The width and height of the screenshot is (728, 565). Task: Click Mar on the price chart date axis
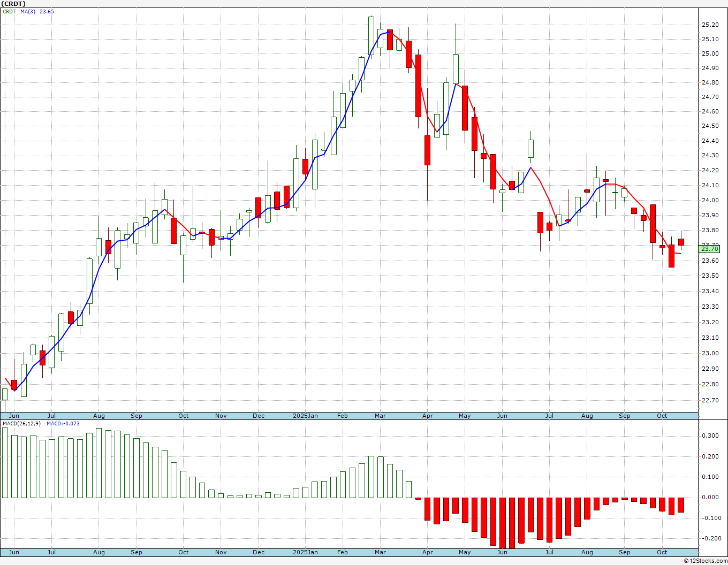pyautogui.click(x=380, y=416)
